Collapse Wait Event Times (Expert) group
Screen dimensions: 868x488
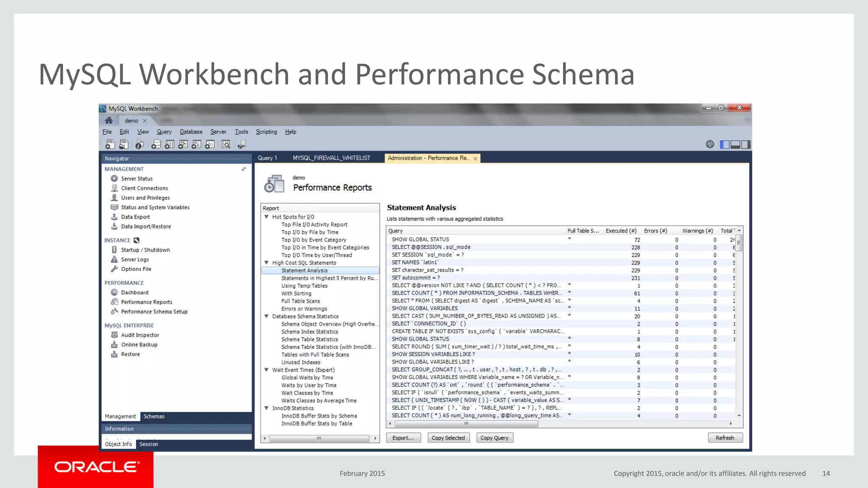[x=267, y=369]
